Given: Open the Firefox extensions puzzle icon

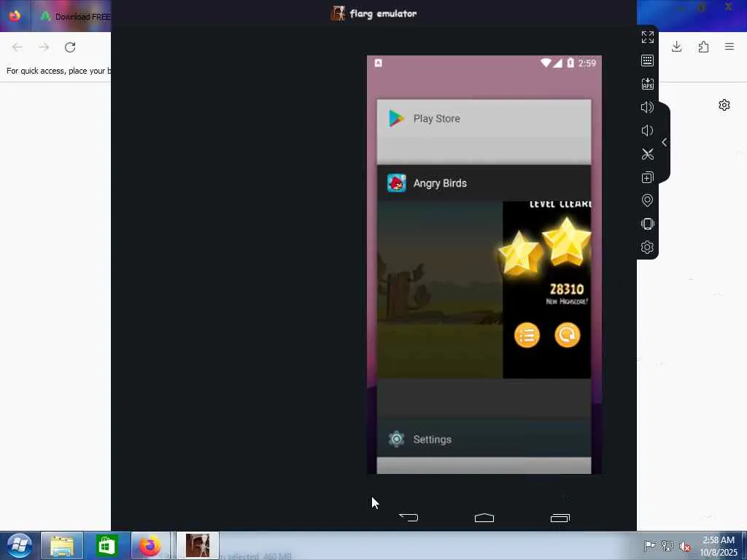Looking at the screenshot, I should coord(703,47).
